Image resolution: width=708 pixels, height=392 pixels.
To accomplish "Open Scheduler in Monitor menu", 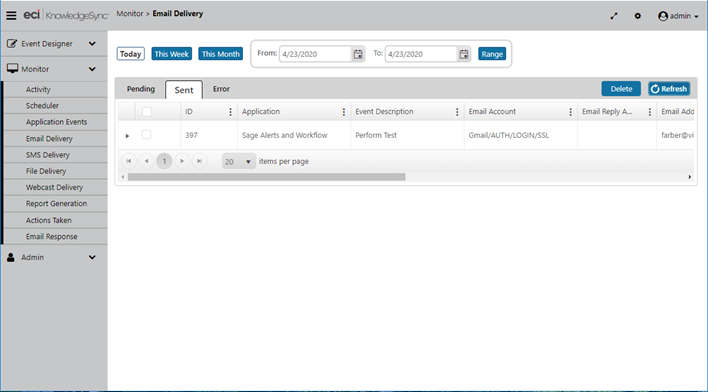I will 56,106.
